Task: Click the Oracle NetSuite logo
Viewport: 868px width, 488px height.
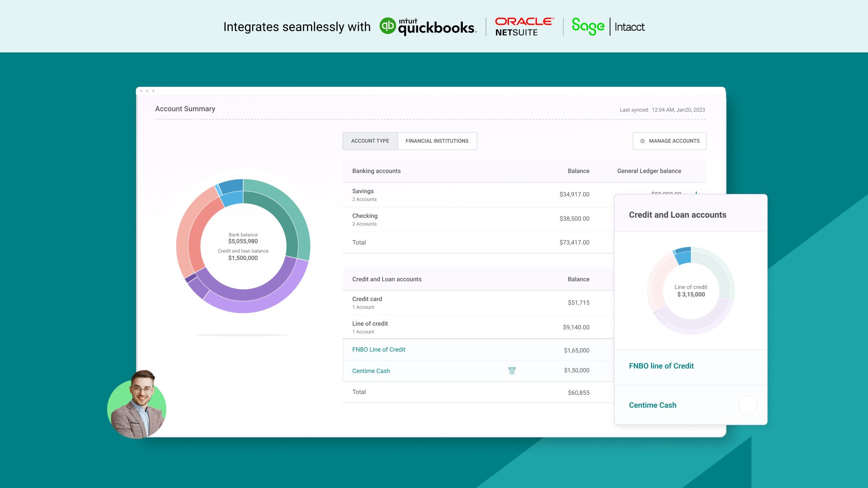Action: [524, 27]
